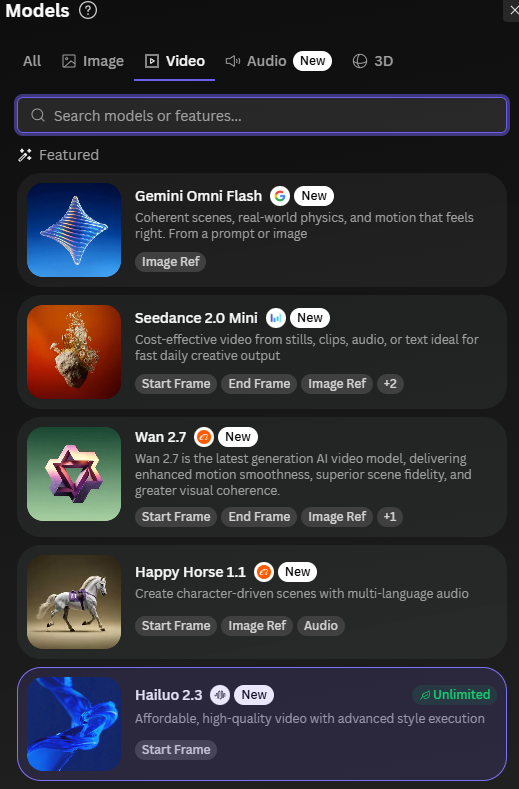Click the waveform provider icon beside Hailuo 2.3
519x789 pixels.
[220, 695]
